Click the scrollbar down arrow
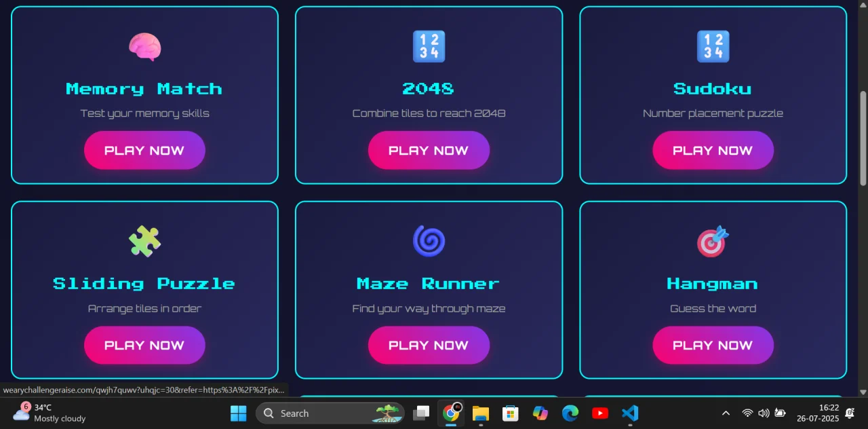The image size is (868, 429). (x=863, y=392)
